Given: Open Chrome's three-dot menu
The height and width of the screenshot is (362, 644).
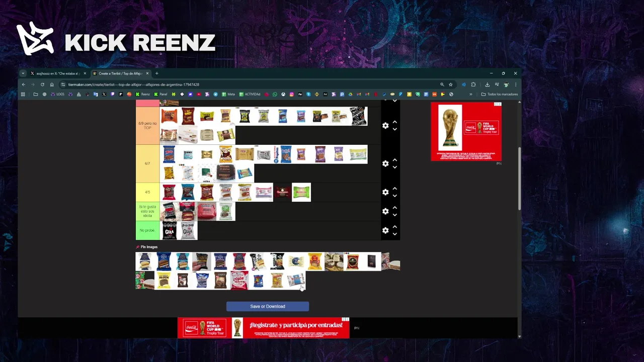Looking at the screenshot, I should point(515,84).
